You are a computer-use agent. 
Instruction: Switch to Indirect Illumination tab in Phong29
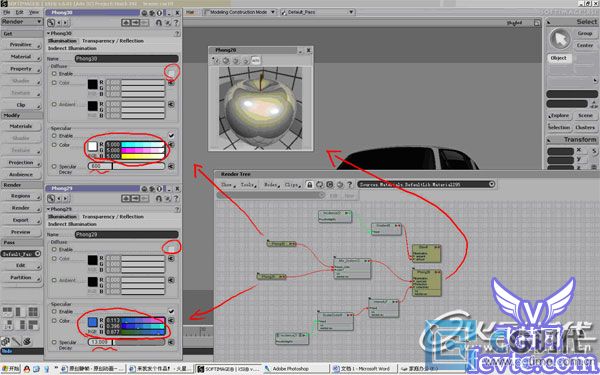click(x=72, y=224)
